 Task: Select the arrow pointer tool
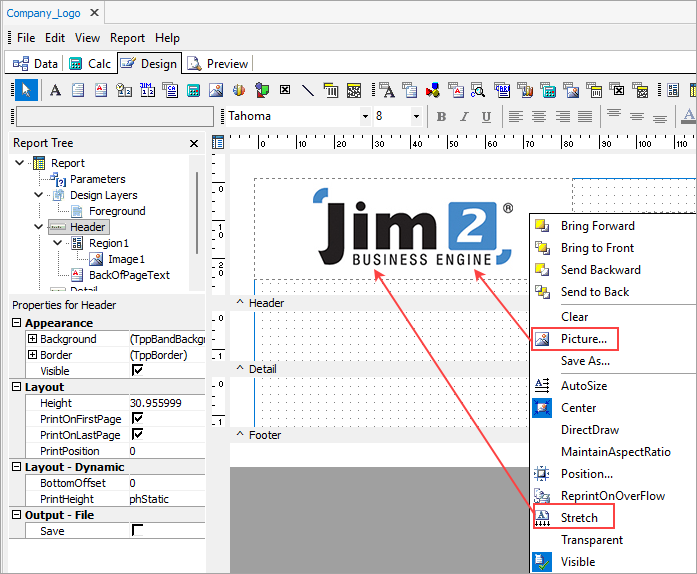point(26,90)
